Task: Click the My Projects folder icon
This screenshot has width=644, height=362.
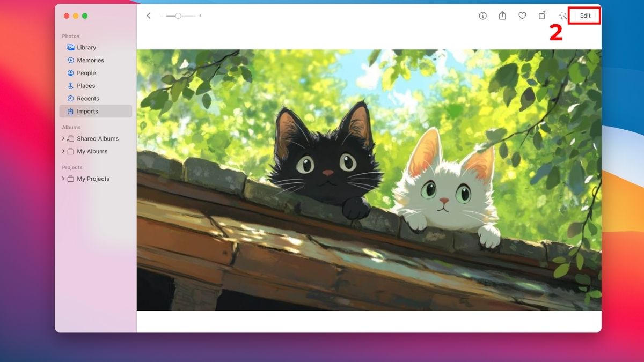Action: click(70, 179)
